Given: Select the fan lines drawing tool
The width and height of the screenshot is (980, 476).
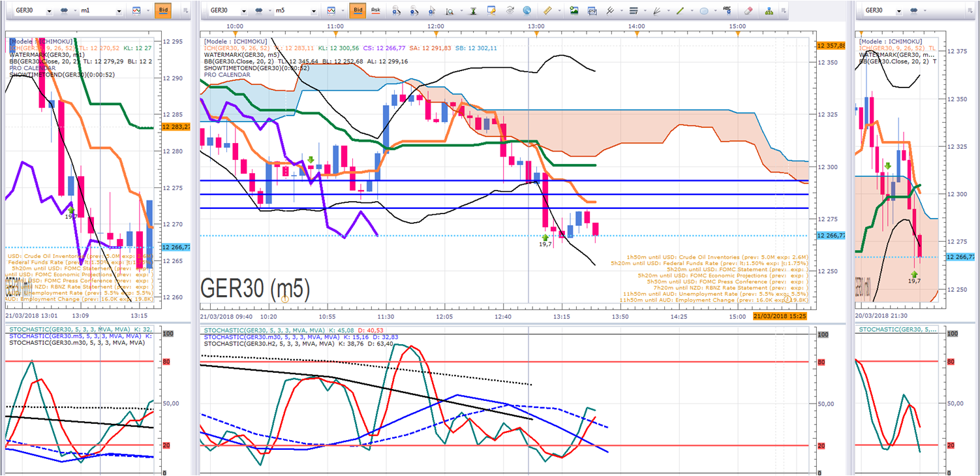Looking at the screenshot, I should [657, 11].
